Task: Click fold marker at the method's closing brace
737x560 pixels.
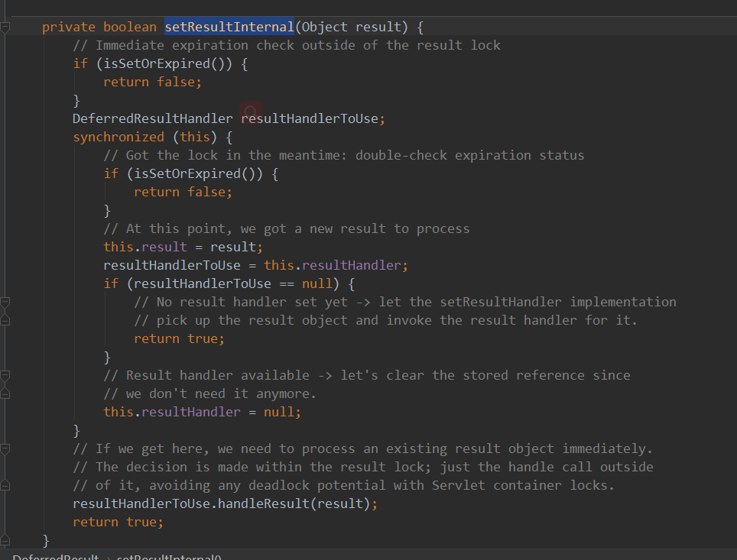Action: click(5, 540)
